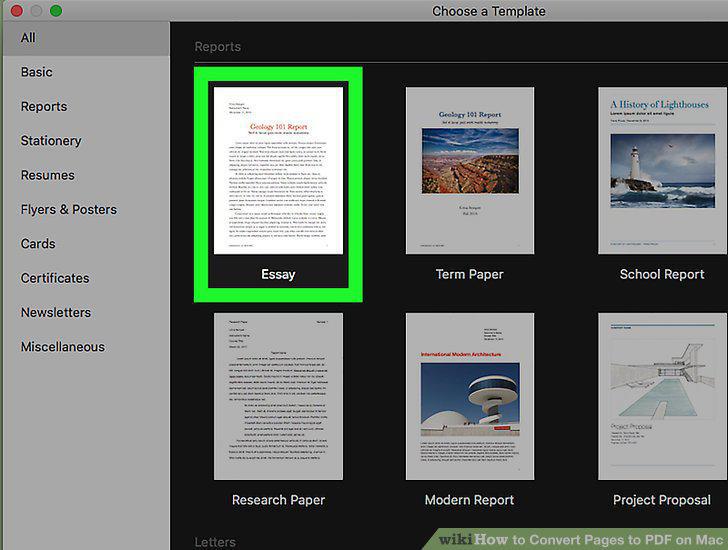The width and height of the screenshot is (728, 550).
Task: Open the Reports template category
Action: [x=86, y=107]
